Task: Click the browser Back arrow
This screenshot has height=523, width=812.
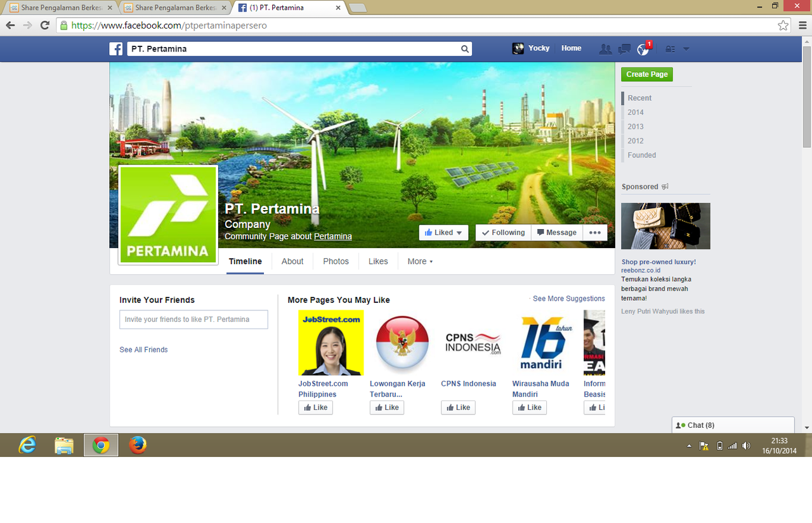Action: (x=10, y=25)
